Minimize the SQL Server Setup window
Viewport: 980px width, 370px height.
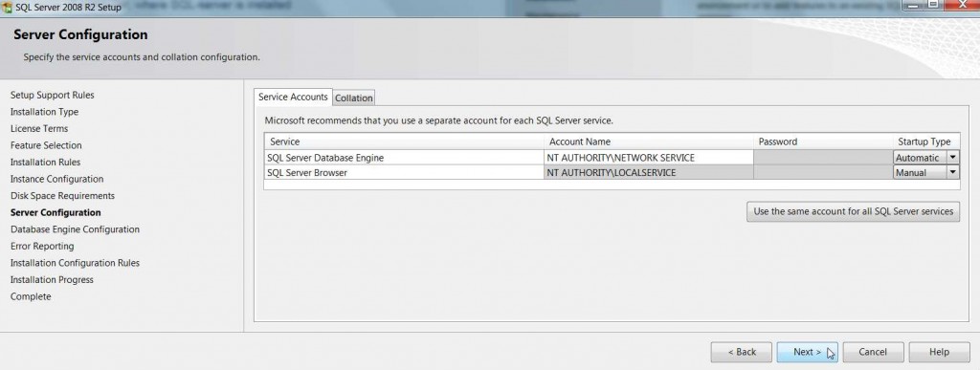pyautogui.click(x=912, y=5)
